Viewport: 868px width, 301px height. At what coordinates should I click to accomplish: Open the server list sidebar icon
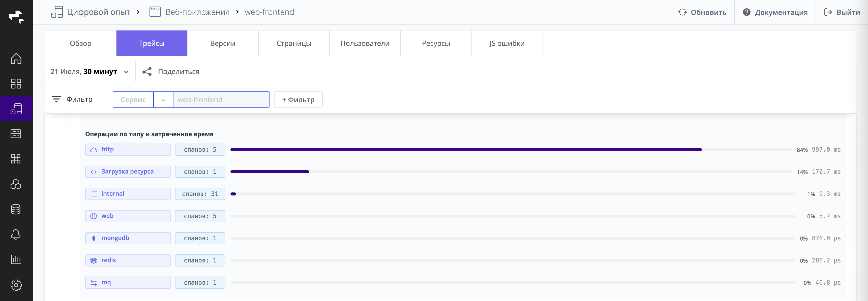click(x=16, y=134)
